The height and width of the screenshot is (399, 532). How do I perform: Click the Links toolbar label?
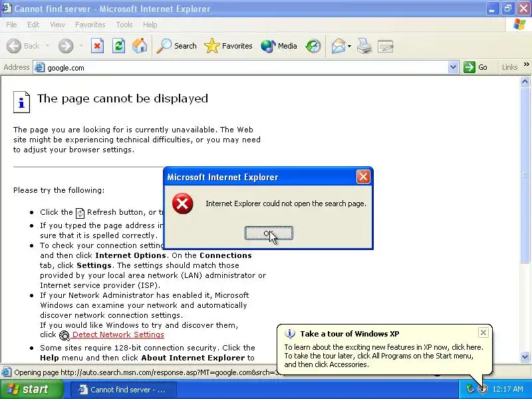509,67
